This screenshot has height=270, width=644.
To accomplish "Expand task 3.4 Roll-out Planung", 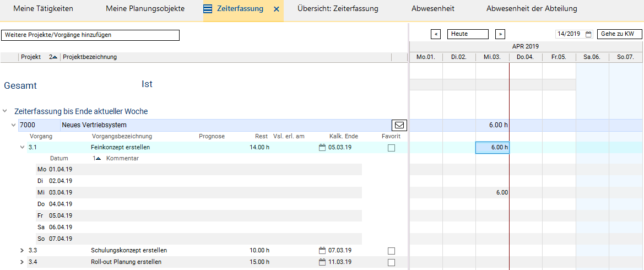I will (x=22, y=262).
